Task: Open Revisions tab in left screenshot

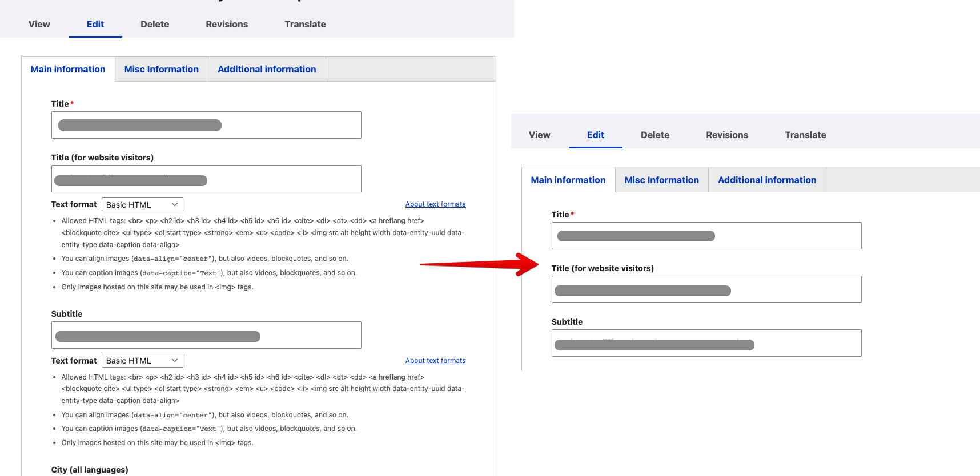Action: pos(227,24)
